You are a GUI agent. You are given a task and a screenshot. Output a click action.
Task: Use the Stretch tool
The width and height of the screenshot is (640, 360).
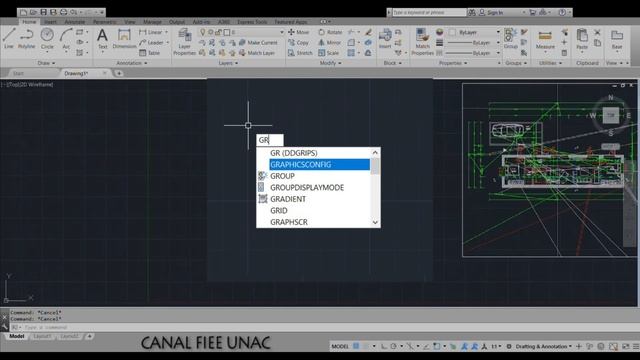[300, 53]
